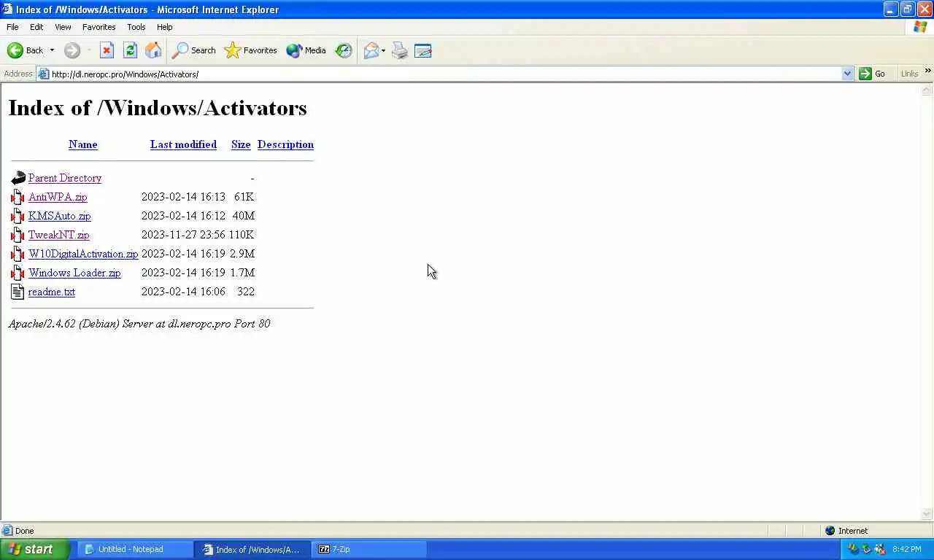Screen dimensions: 934x560
Task: Click the Forward arrow icon
Action: [x=72, y=50]
